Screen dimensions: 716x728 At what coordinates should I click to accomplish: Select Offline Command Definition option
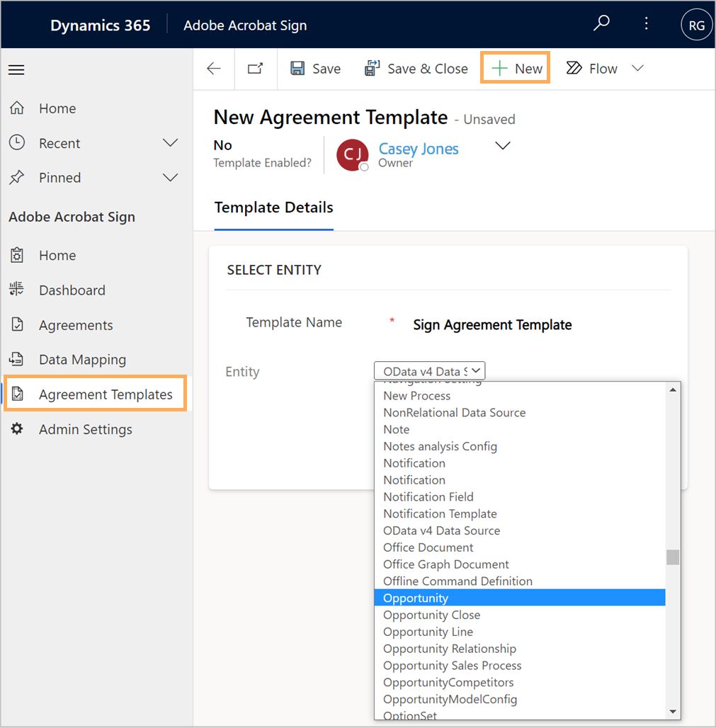click(x=520, y=581)
